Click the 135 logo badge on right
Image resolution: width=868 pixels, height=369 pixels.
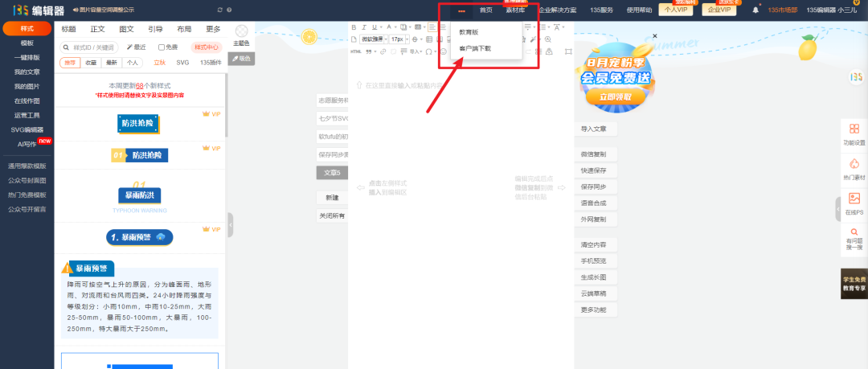857,78
